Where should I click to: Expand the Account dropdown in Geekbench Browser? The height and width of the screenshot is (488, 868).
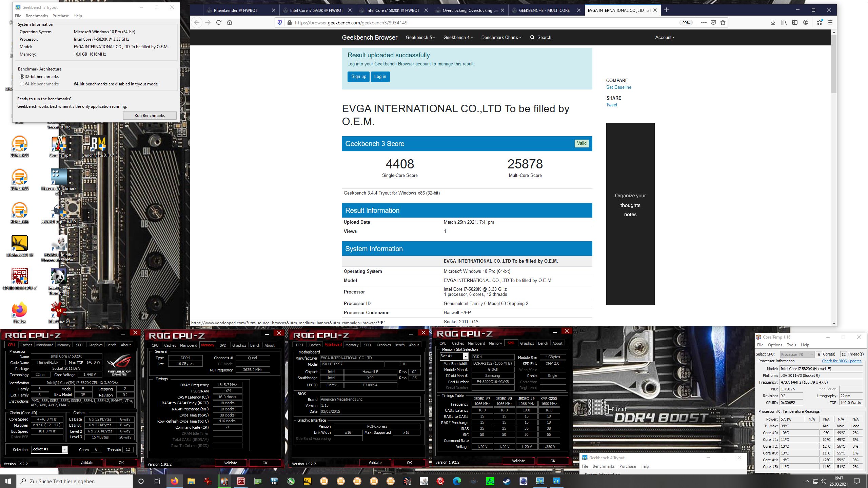[x=665, y=37]
